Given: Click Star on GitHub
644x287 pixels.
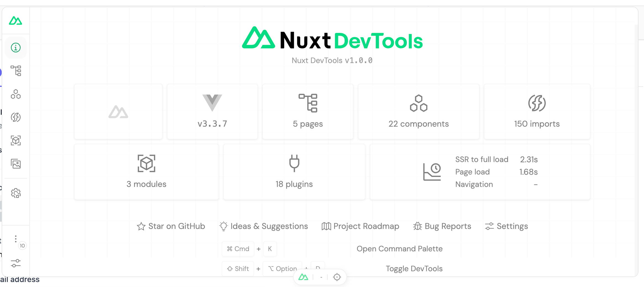Looking at the screenshot, I should 171,226.
